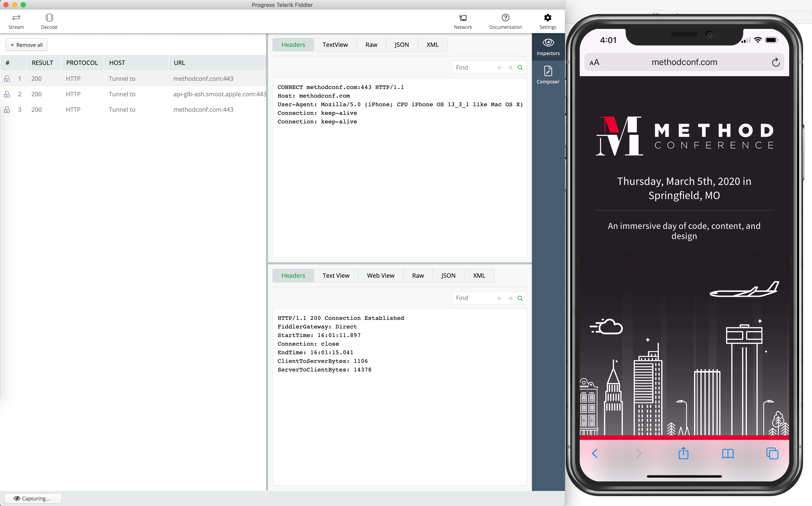The width and height of the screenshot is (812, 506).
Task: Click the HTTP protocol cell of session 2
Action: [73, 94]
